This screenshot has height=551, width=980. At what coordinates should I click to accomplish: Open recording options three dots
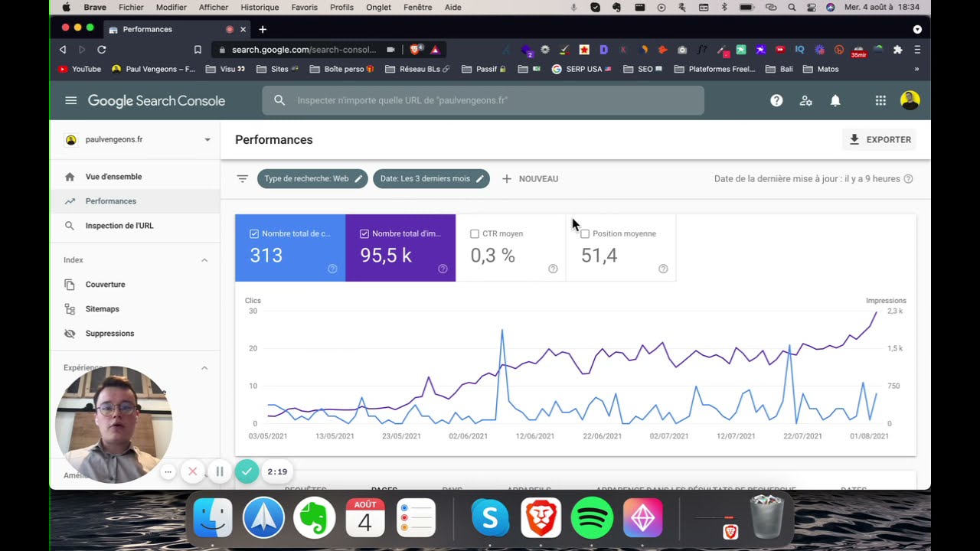(168, 471)
